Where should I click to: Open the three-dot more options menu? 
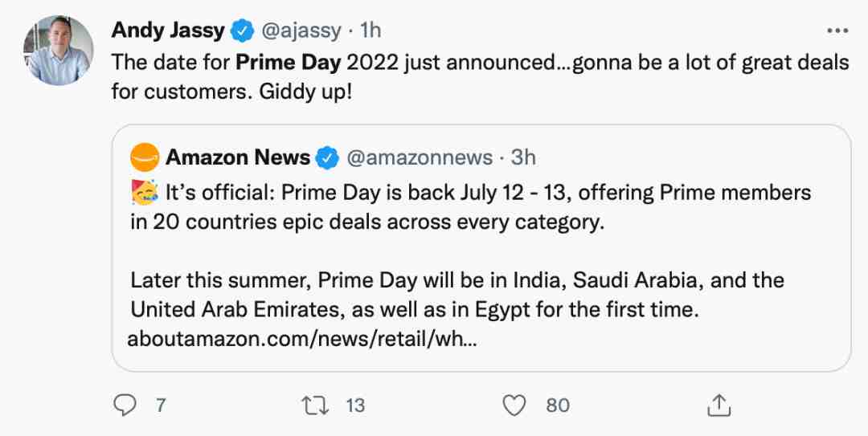coord(837,31)
